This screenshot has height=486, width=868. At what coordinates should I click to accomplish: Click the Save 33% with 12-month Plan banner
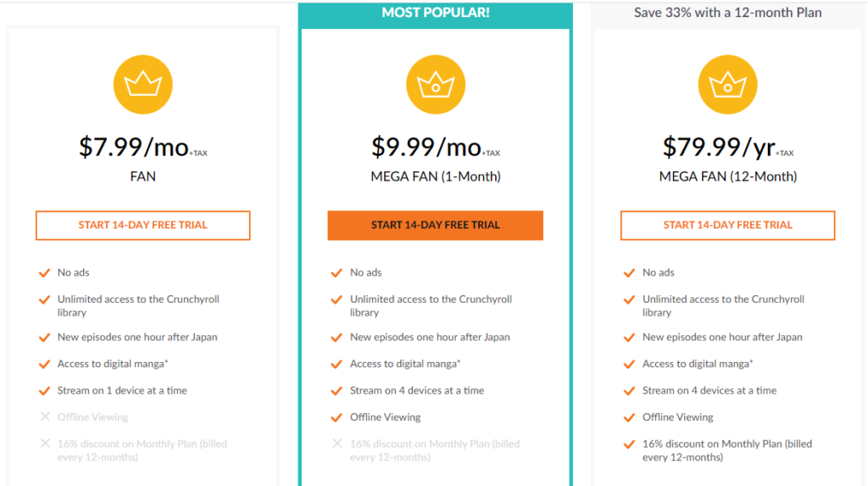point(727,13)
